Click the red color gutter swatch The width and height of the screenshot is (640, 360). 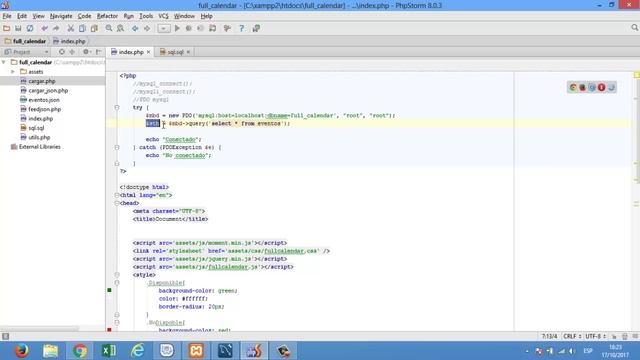(109, 329)
